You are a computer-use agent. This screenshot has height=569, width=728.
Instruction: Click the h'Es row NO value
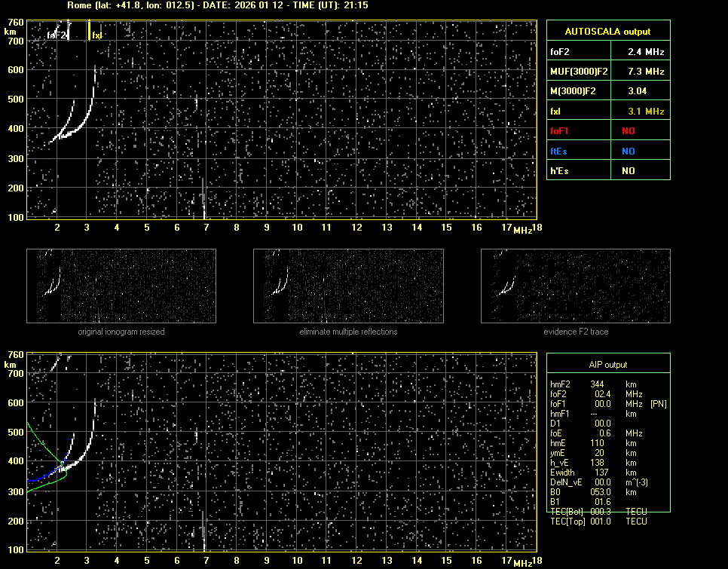point(628,171)
